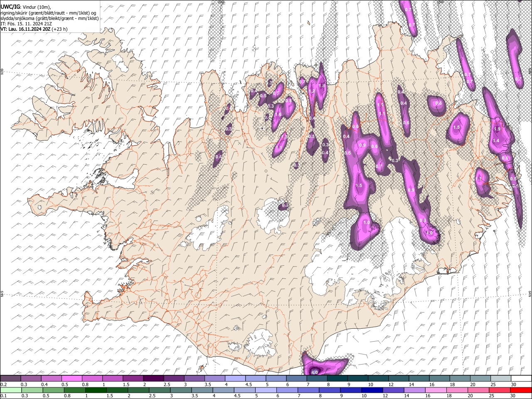Click the "Vindur (10m)" label
This screenshot has width=532, height=399.
[36, 7]
